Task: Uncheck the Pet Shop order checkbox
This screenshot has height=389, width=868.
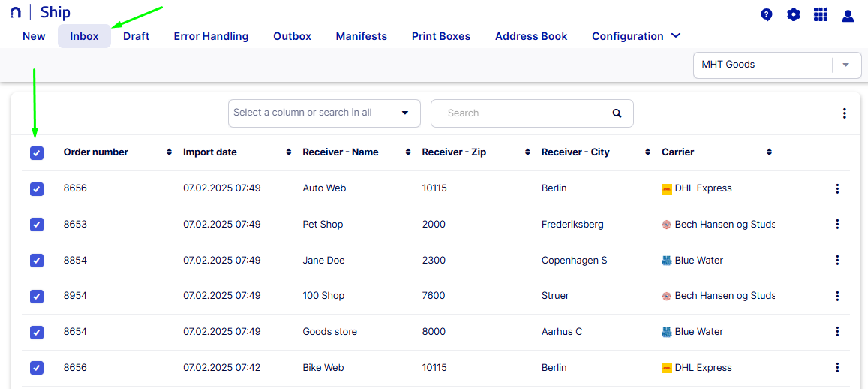Action: click(x=37, y=225)
